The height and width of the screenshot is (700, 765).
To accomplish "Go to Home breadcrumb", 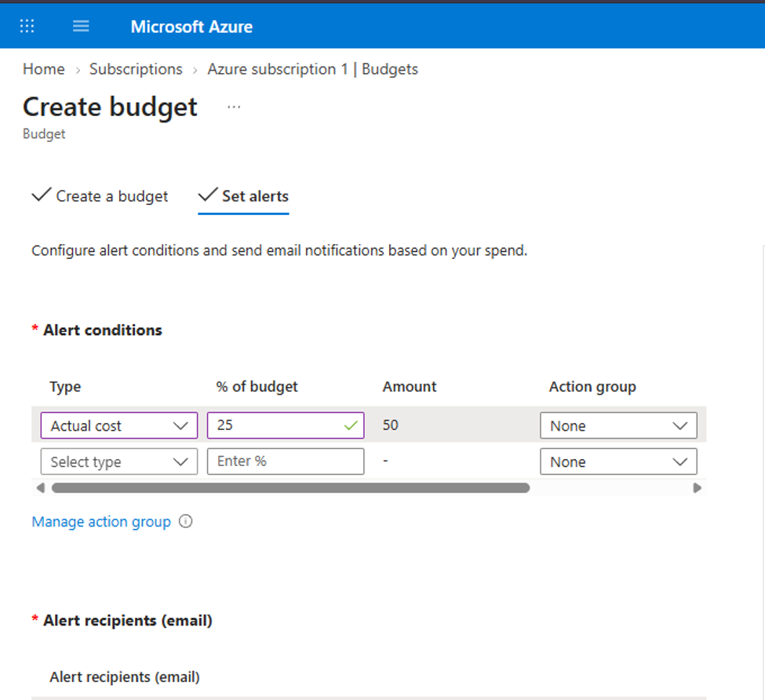I will (44, 69).
